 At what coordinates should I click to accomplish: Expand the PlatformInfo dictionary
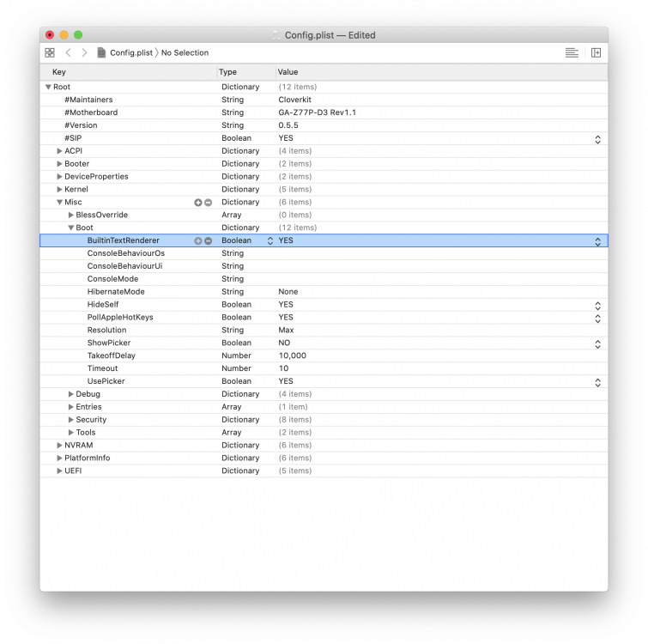59,459
